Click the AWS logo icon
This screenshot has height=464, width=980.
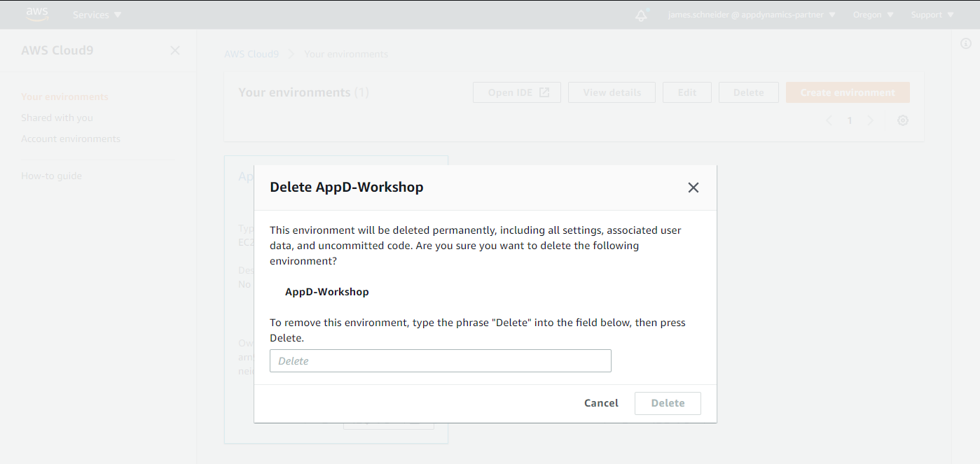tap(37, 14)
